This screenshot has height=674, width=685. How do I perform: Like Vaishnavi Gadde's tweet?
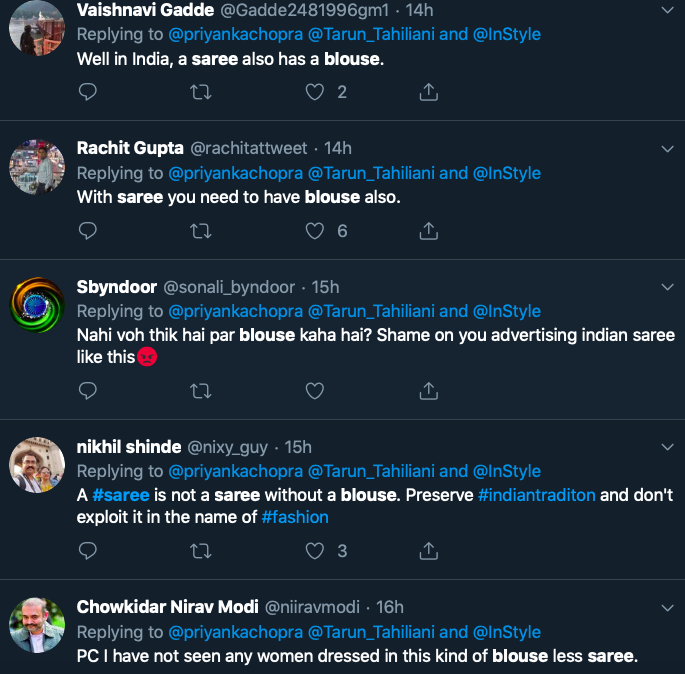(315, 92)
